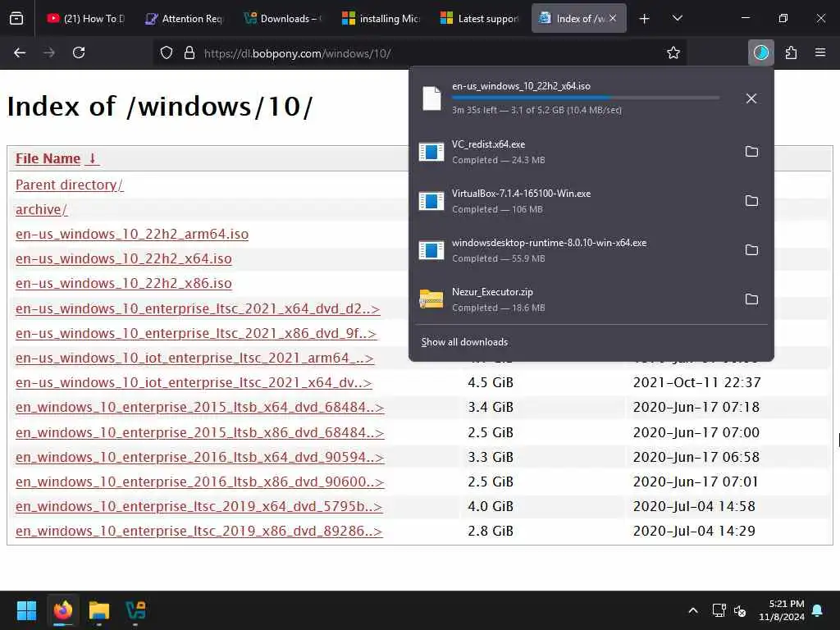The width and height of the screenshot is (840, 630).
Task: Show VC_redist.x64.exe in folder
Action: coord(751,152)
